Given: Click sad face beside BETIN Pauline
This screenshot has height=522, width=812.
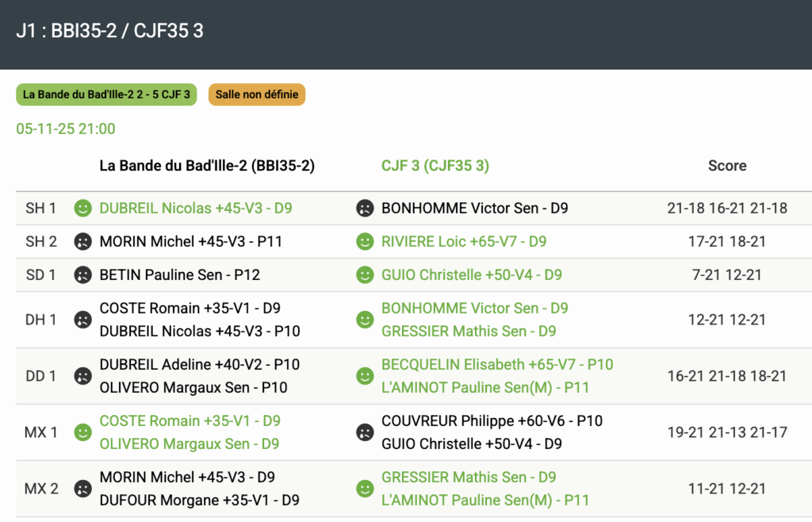Looking at the screenshot, I should click(x=82, y=275).
